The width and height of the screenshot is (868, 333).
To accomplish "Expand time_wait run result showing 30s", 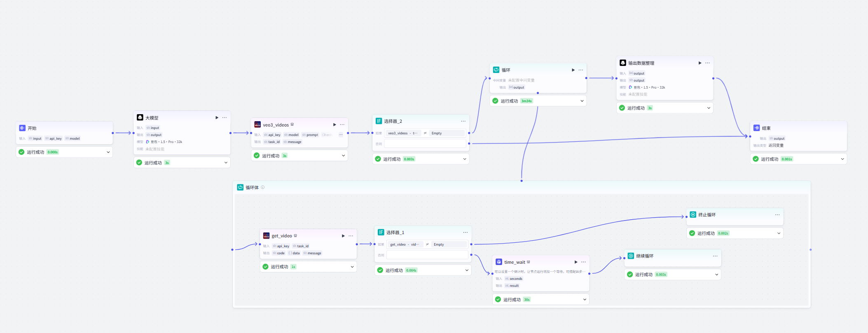I will pos(584,300).
